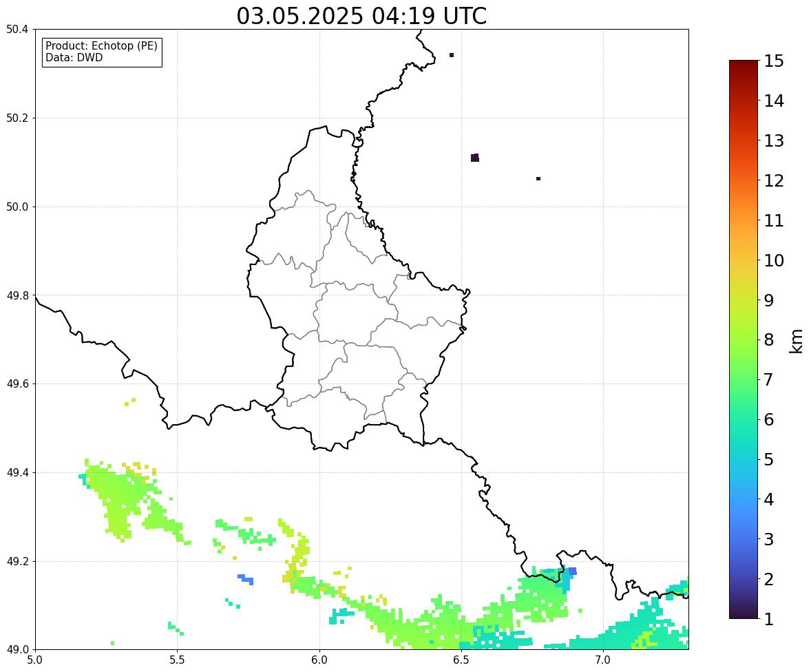Click the x-axis label '7.0'
This screenshot has width=811, height=672.
[x=603, y=660]
